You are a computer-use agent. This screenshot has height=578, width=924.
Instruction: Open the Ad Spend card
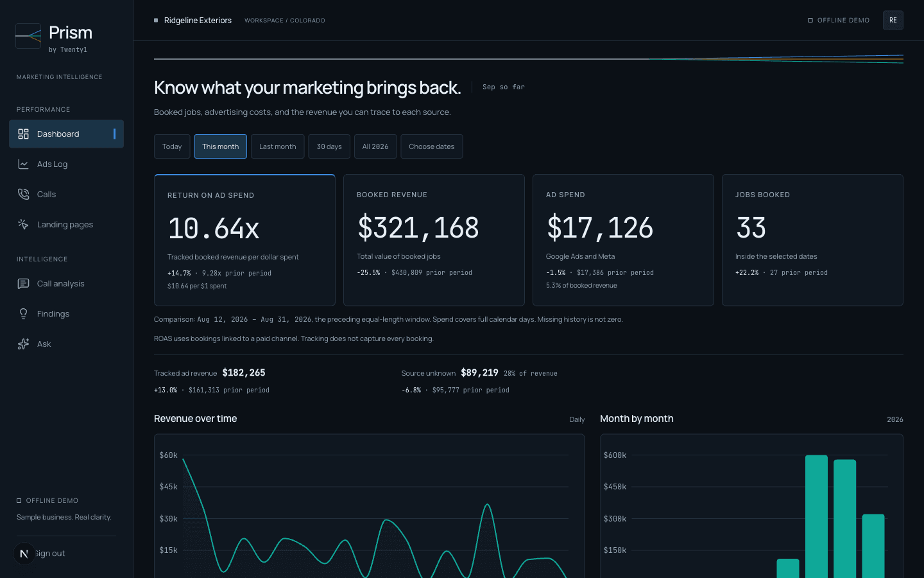coord(623,240)
